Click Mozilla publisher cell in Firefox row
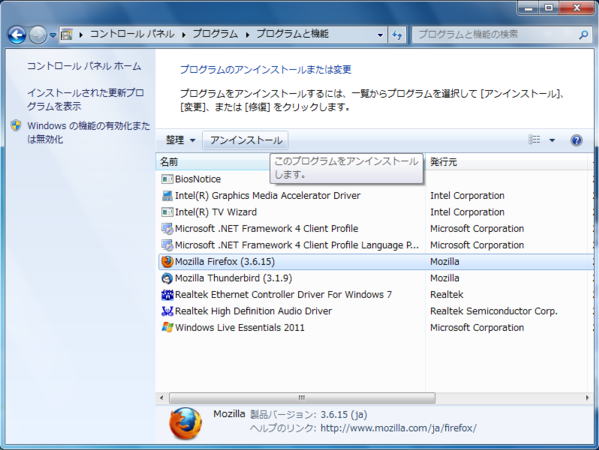Screen dimensions: 599x450 [445, 262]
